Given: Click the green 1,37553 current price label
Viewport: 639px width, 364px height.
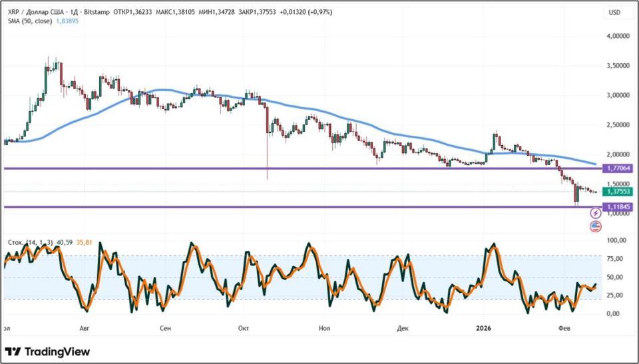Looking at the screenshot, I should click(x=616, y=191).
